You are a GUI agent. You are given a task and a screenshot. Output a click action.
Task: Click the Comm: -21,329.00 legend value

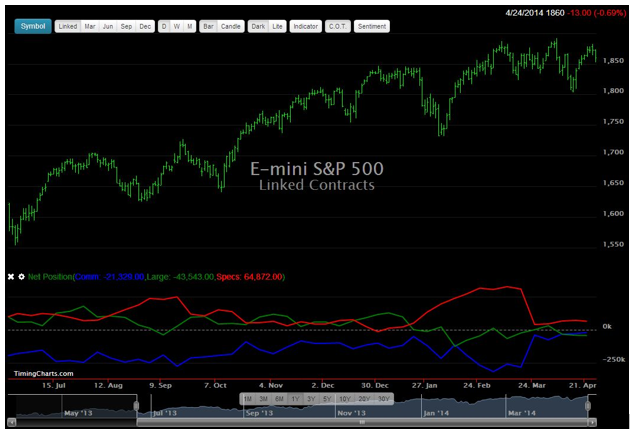pyautogui.click(x=109, y=277)
